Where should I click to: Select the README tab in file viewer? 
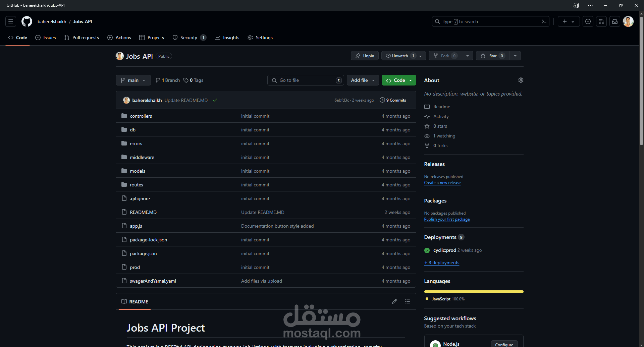tap(135, 301)
